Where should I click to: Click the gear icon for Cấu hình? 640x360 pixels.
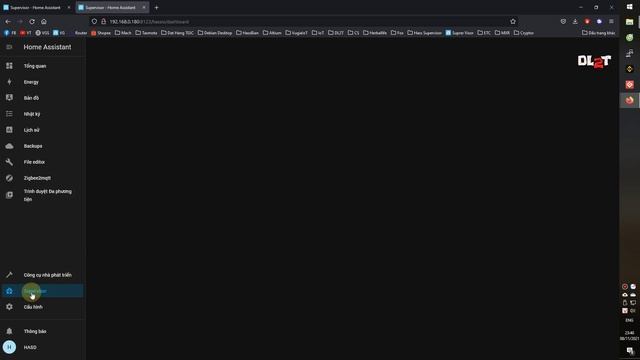tap(9, 307)
